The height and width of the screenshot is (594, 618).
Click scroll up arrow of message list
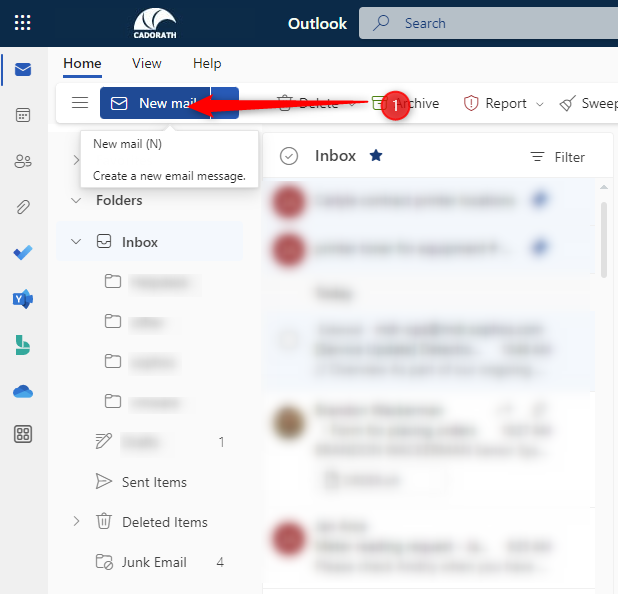pyautogui.click(x=604, y=187)
